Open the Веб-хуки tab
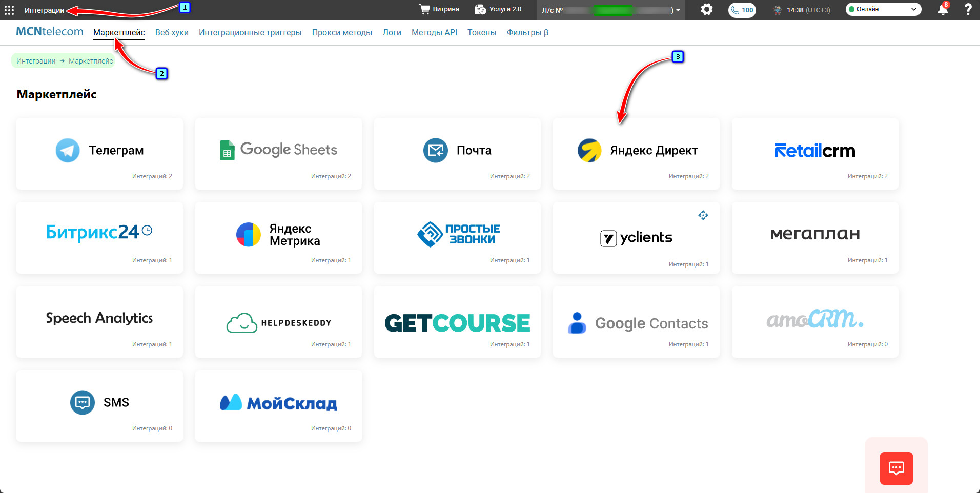This screenshot has width=980, height=493. (x=172, y=32)
